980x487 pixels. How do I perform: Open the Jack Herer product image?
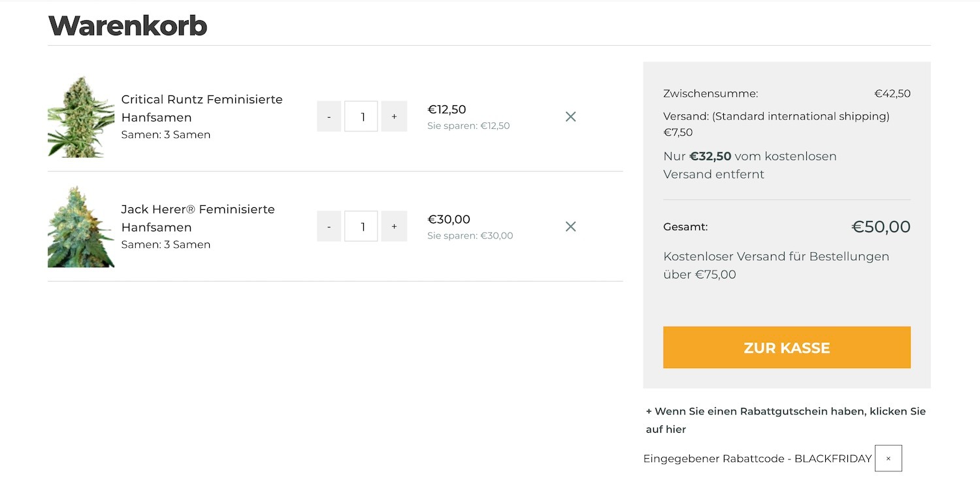81,226
